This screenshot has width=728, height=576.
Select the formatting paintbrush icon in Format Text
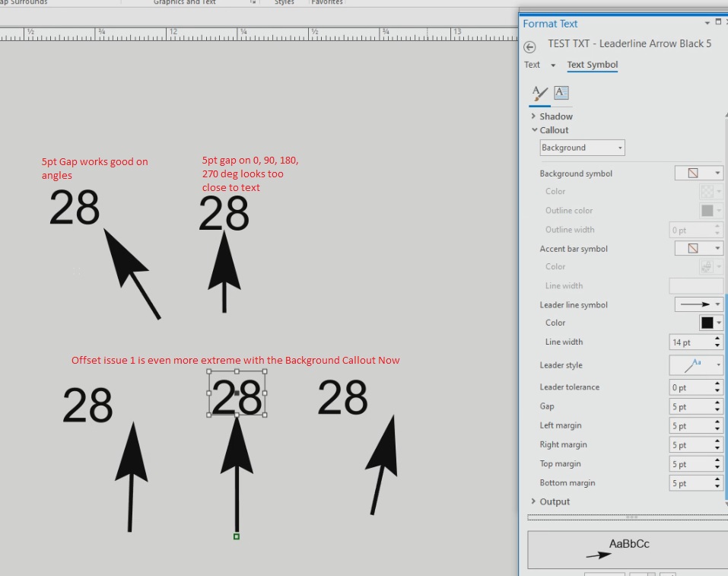[x=540, y=93]
